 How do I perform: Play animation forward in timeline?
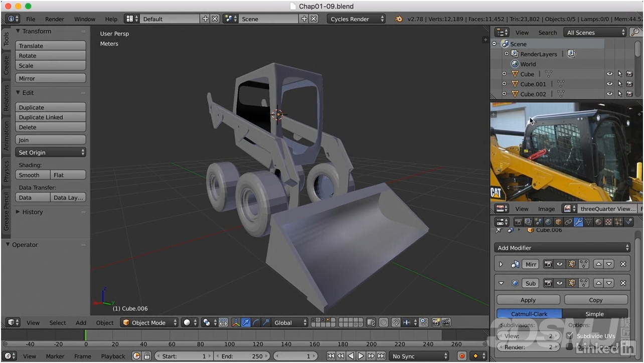[x=361, y=356]
